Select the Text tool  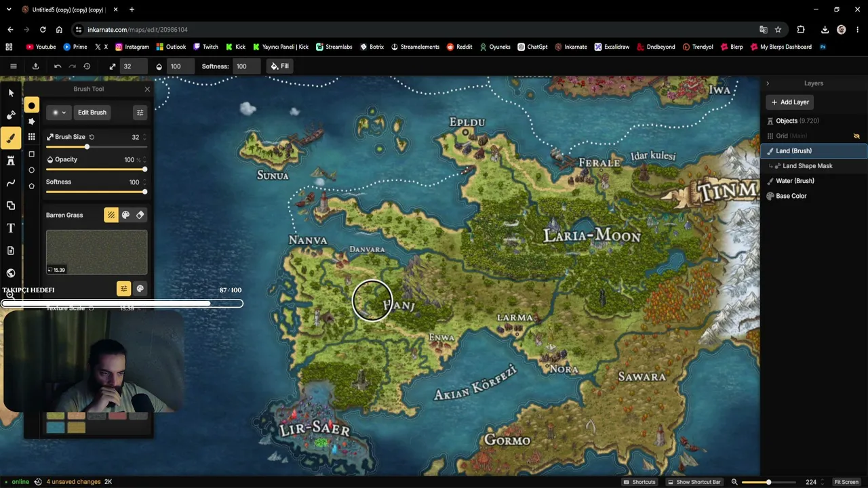(11, 228)
